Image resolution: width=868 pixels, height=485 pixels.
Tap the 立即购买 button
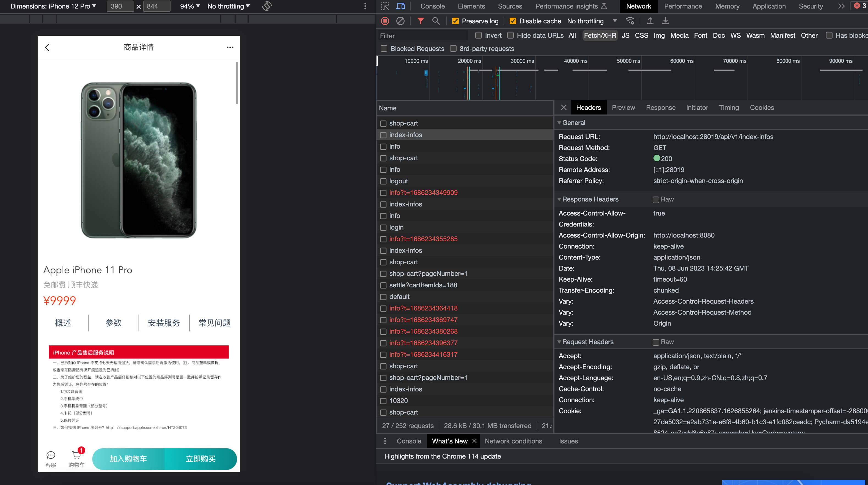click(x=201, y=459)
